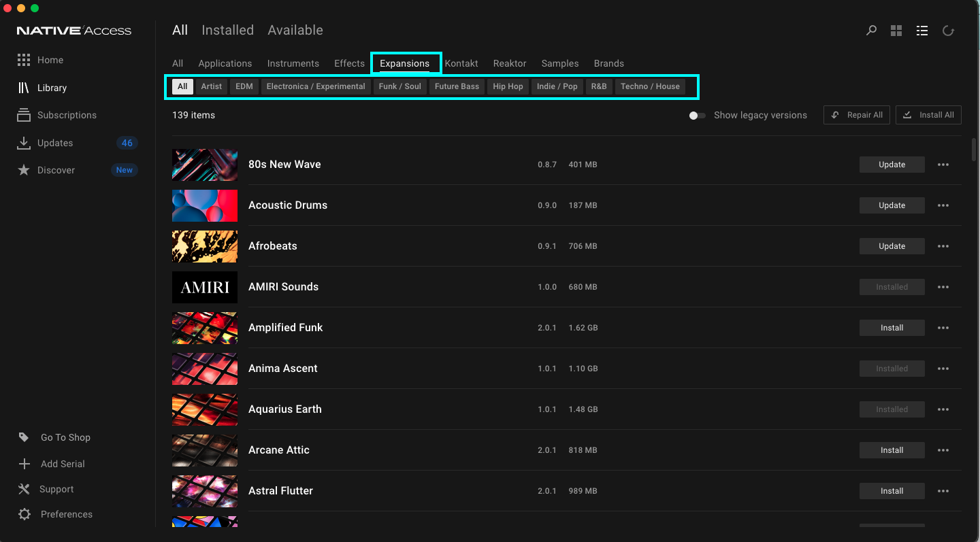The width and height of the screenshot is (980, 542).
Task: Select the Expansions category tab
Action: point(405,63)
